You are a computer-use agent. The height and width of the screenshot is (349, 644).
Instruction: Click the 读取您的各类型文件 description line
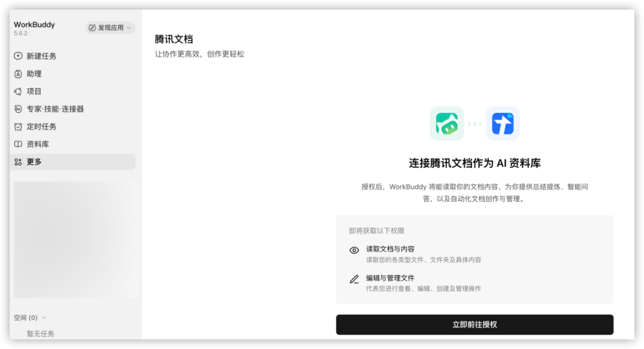click(x=423, y=260)
